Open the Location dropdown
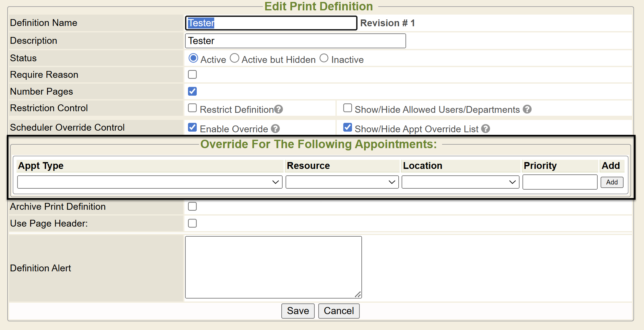 [460, 182]
